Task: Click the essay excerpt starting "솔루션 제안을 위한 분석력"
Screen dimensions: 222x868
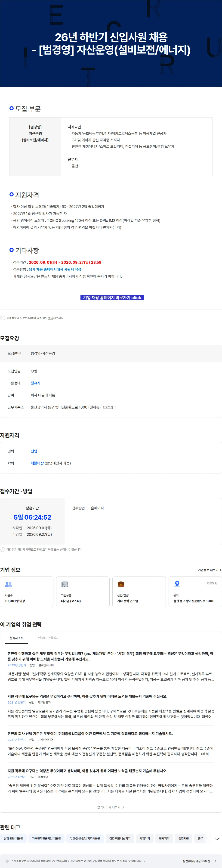Action: point(110,788)
